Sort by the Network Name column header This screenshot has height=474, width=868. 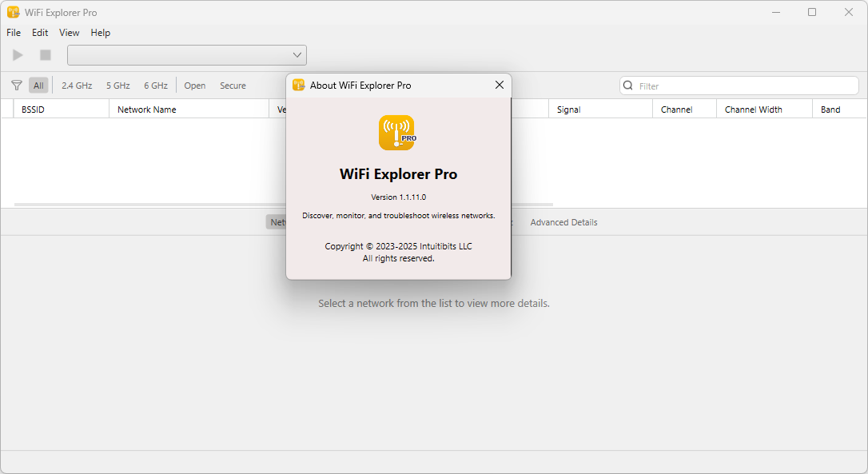coord(189,109)
